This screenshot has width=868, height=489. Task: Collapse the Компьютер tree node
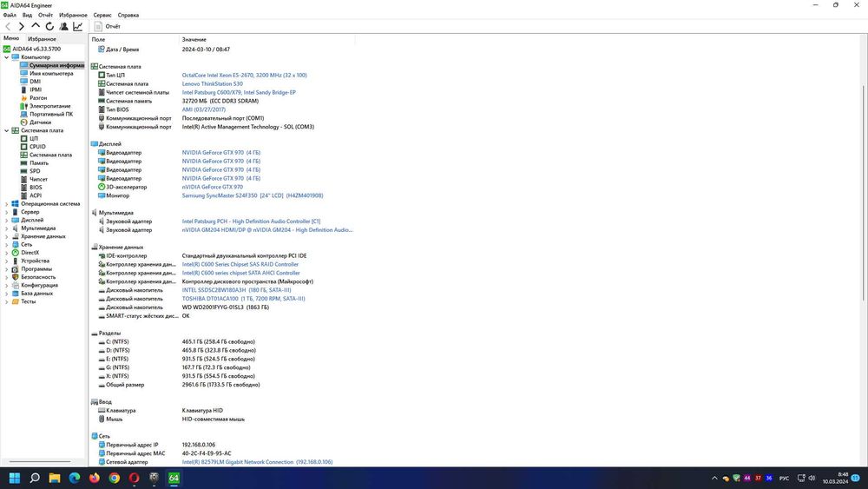pos(7,57)
